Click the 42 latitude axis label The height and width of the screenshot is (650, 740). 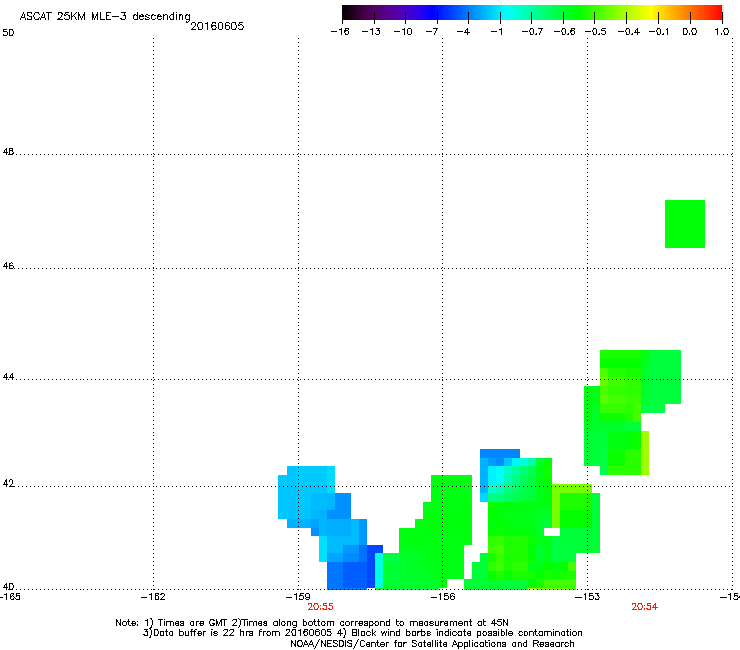[x=8, y=484]
